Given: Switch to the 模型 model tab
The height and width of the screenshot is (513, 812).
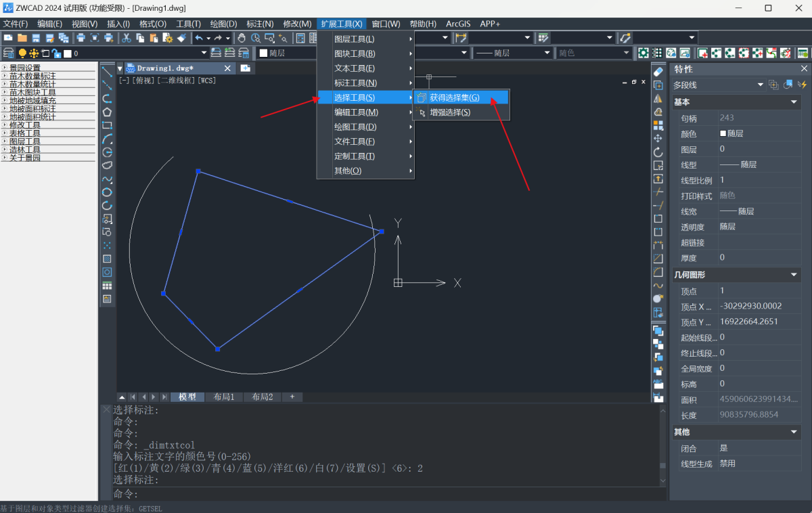Looking at the screenshot, I should point(187,397).
